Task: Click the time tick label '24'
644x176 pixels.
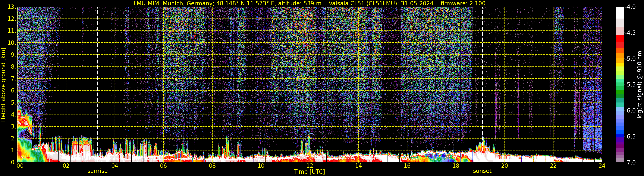Action: (x=602, y=166)
